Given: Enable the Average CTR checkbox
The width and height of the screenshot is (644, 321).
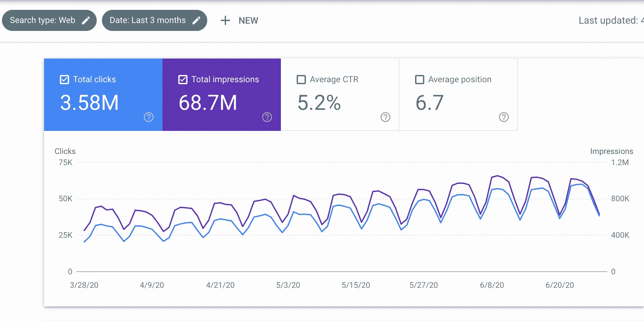Looking at the screenshot, I should pos(301,80).
